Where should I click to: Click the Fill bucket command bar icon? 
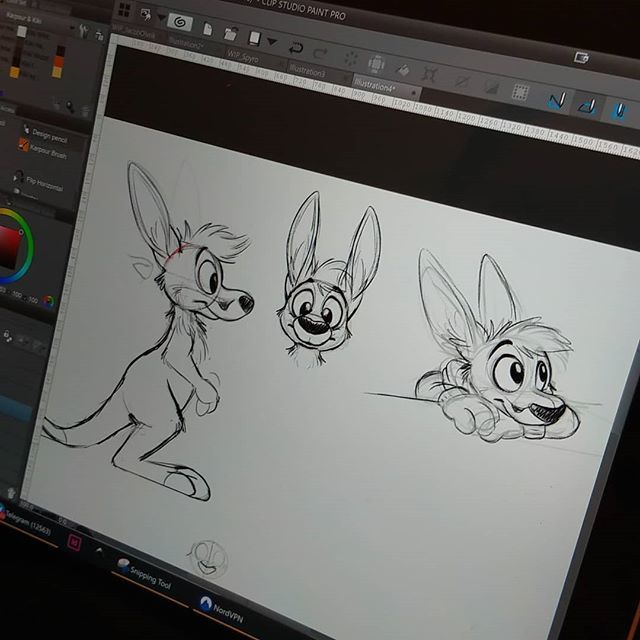coord(403,69)
